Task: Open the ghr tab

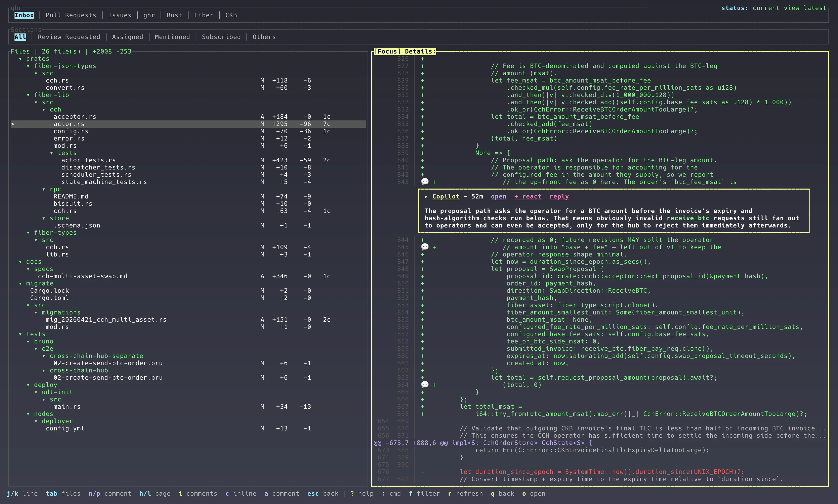Action: [x=149, y=15]
